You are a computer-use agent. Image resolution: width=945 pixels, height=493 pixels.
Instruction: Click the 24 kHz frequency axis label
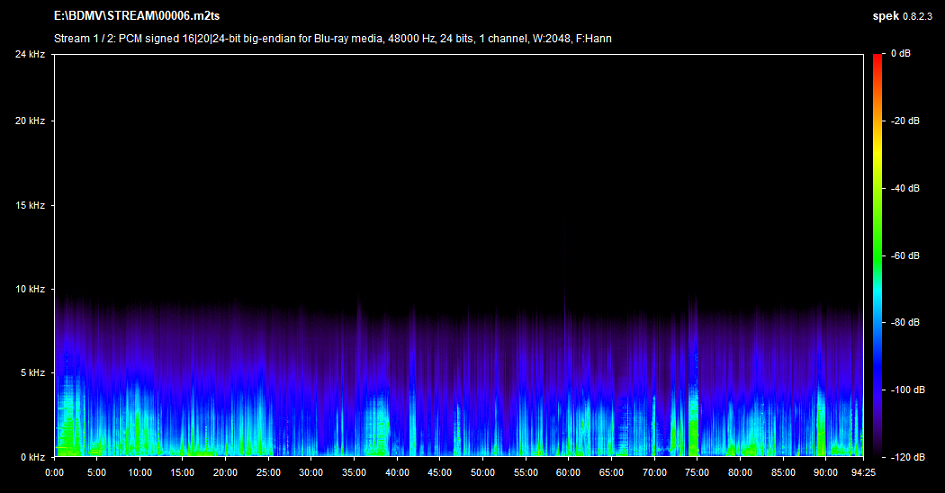(28, 54)
